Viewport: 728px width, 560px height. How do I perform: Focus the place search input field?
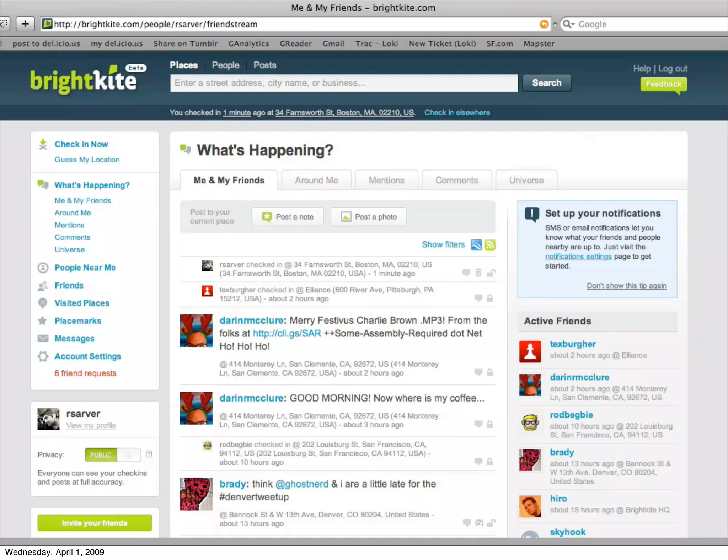(344, 83)
